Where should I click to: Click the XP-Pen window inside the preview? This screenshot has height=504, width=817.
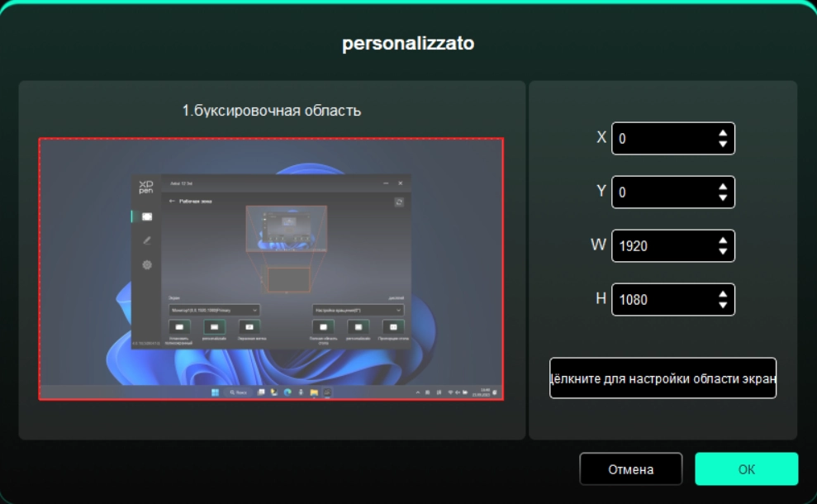(x=271, y=260)
